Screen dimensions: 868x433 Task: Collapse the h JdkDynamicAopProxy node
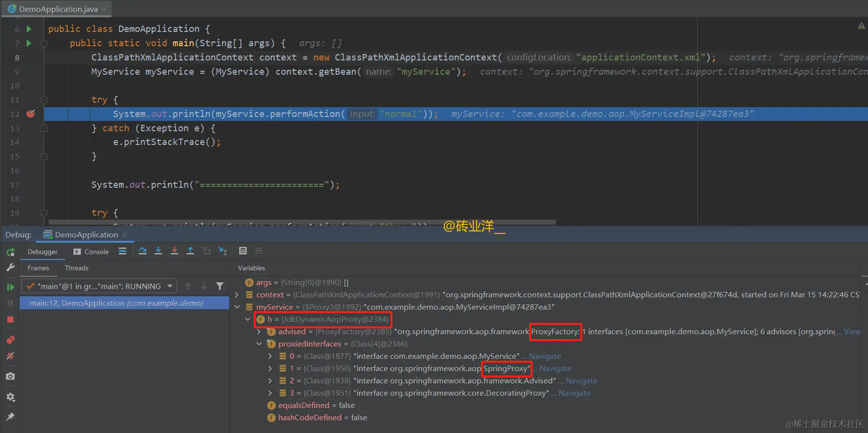pos(248,319)
